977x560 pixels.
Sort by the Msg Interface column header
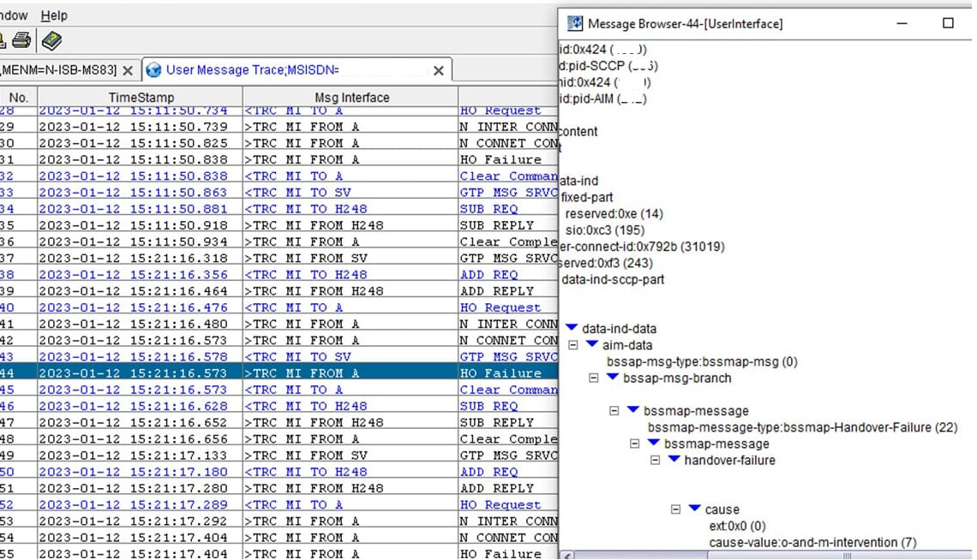pyautogui.click(x=351, y=98)
